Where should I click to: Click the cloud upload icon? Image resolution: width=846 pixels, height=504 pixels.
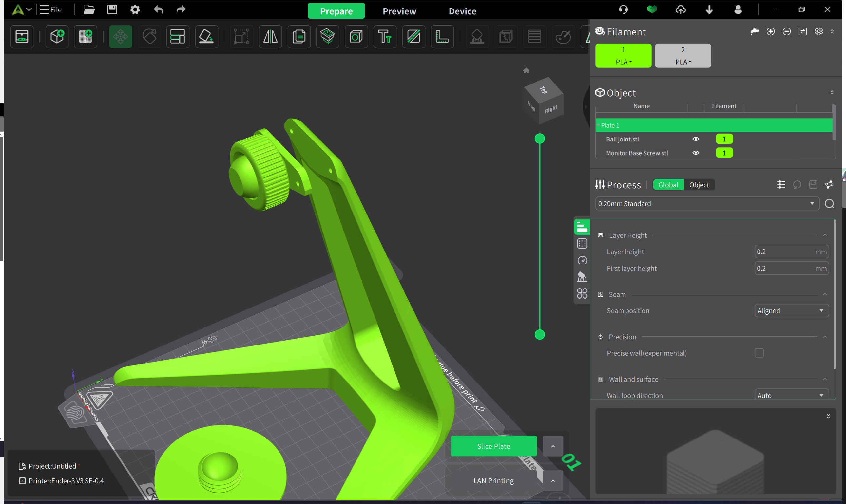tap(681, 9)
